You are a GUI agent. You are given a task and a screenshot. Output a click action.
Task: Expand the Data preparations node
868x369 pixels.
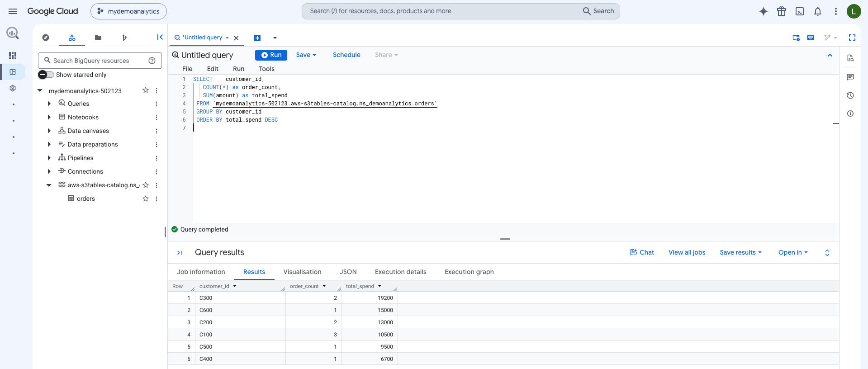(x=49, y=144)
